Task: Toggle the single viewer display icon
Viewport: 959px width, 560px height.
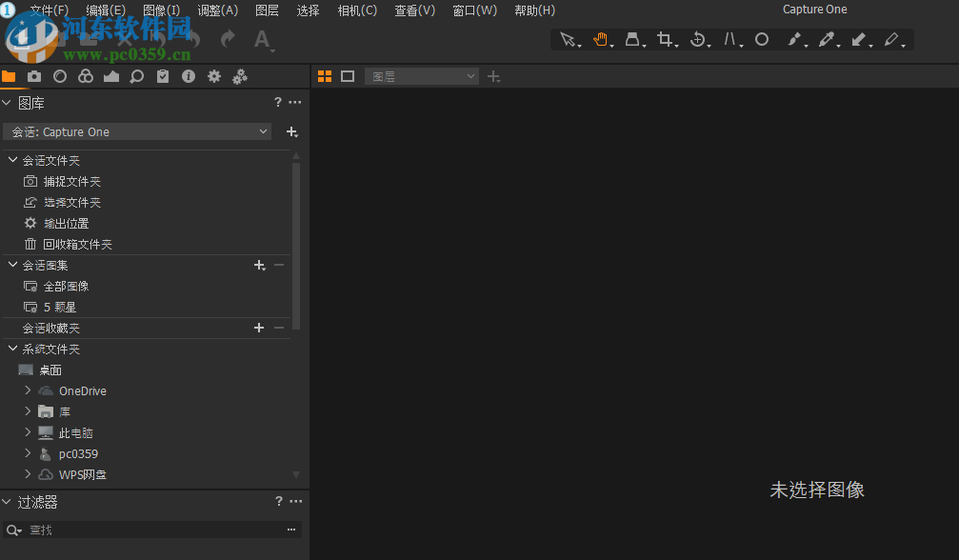Action: point(348,75)
